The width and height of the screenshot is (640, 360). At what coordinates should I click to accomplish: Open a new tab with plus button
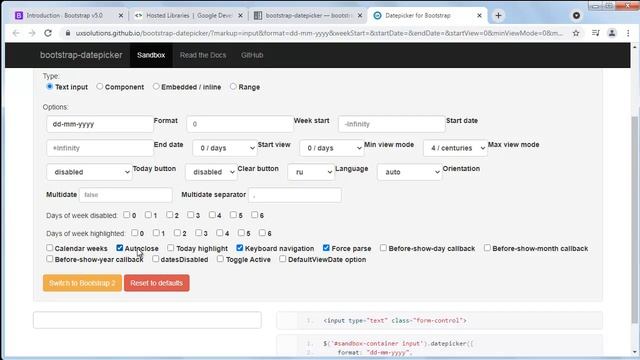tap(498, 16)
